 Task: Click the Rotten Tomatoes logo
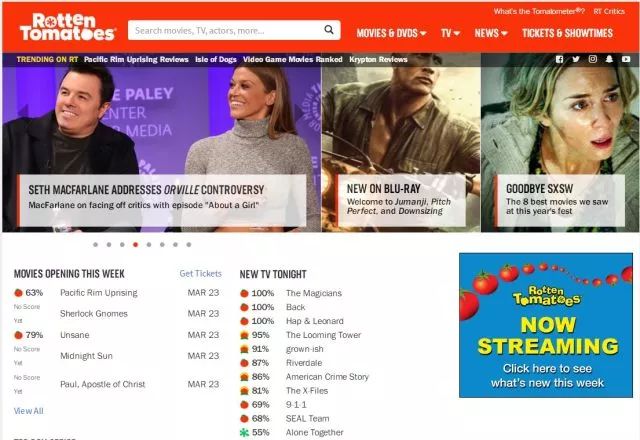(68, 27)
